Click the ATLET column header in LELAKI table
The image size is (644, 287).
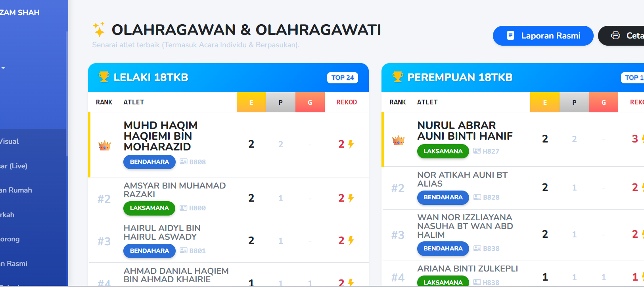(134, 102)
